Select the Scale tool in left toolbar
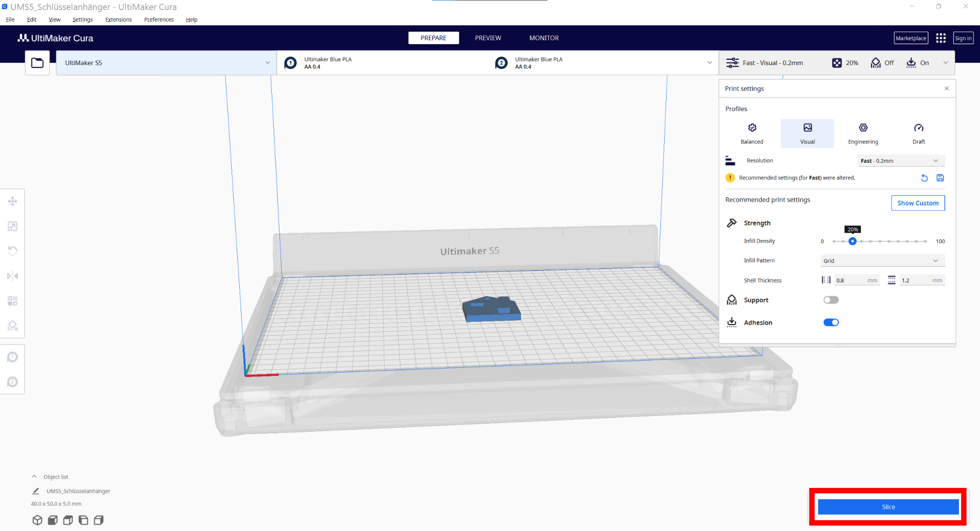Viewport: 980px width, 531px height. point(12,226)
